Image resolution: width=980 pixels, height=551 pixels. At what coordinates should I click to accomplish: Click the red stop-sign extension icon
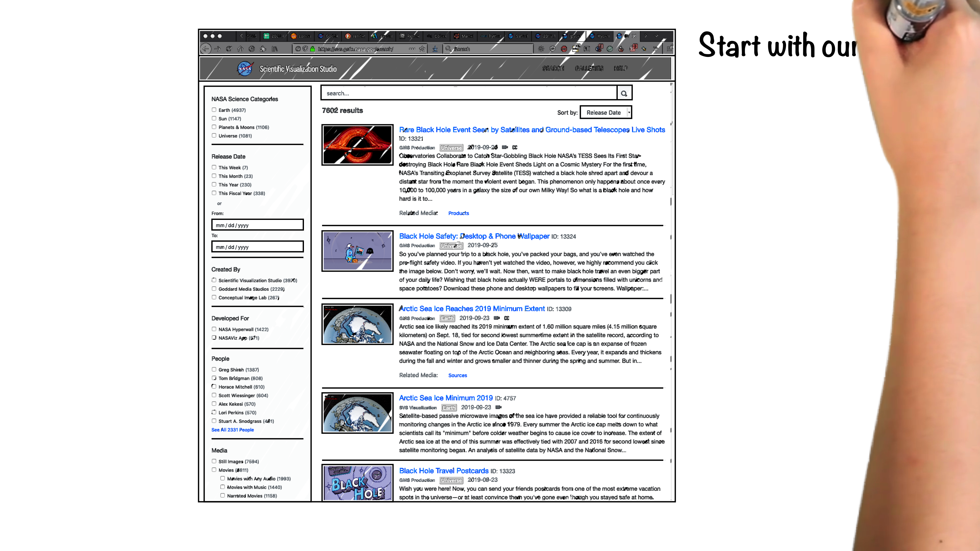(564, 49)
